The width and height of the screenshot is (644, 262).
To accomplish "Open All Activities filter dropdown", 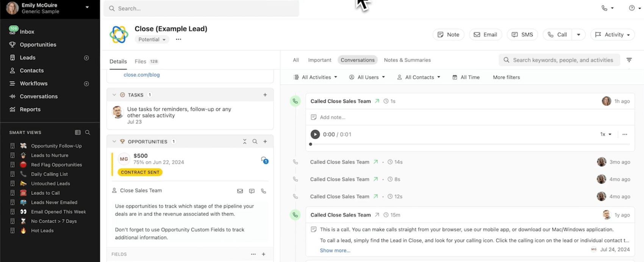I will (315, 77).
